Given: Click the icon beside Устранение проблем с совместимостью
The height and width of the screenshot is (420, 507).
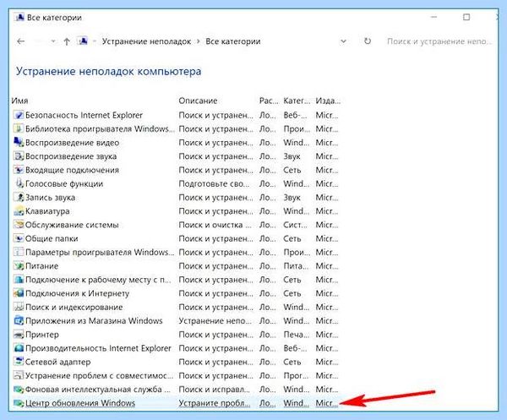Looking at the screenshot, I should click(19, 375).
